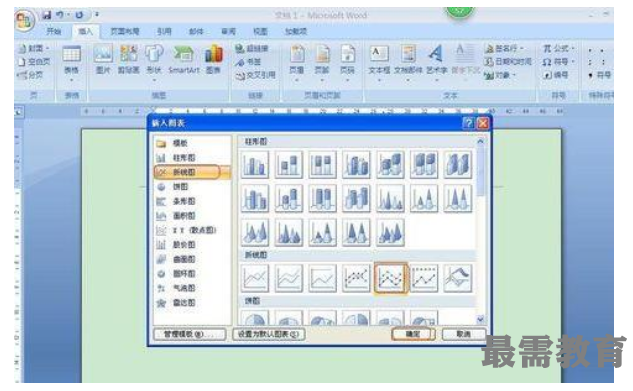Click chart gallery scrollbar up arrow
This screenshot has width=633, height=391.
pyautogui.click(x=480, y=142)
